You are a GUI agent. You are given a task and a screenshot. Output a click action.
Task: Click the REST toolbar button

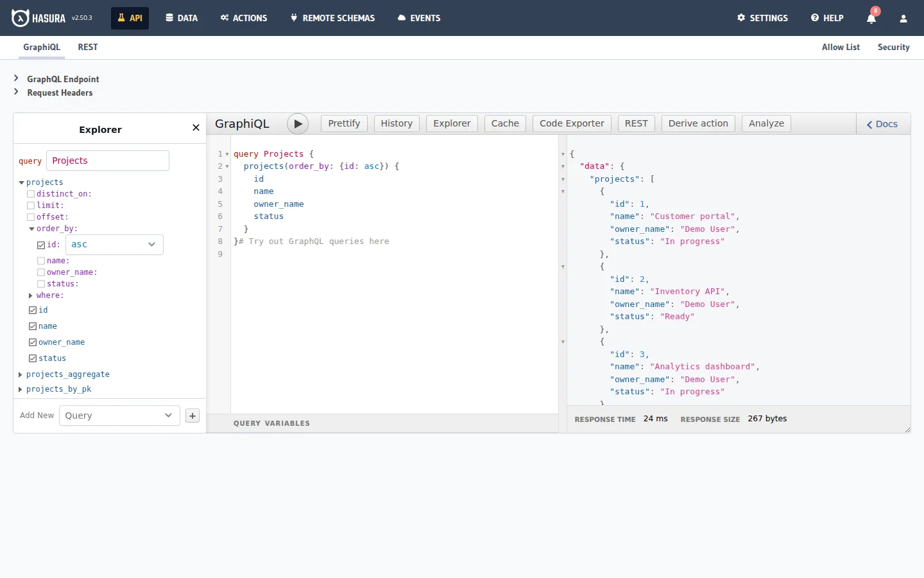637,123
